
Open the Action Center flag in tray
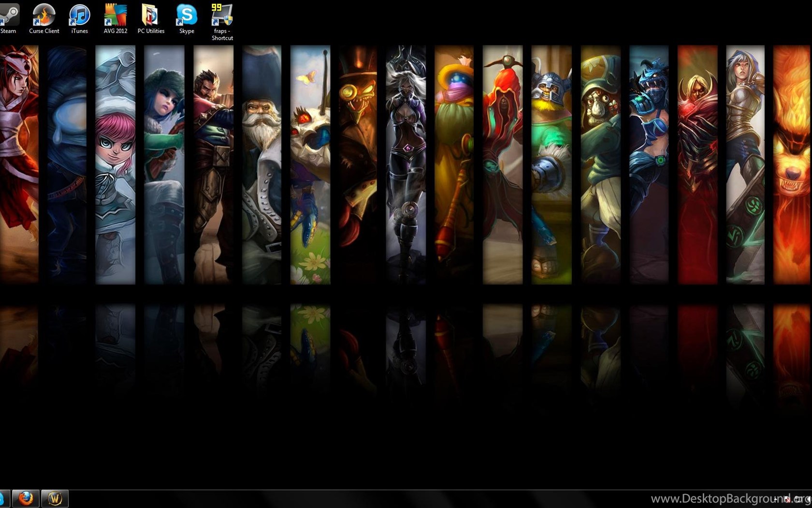pos(787,499)
